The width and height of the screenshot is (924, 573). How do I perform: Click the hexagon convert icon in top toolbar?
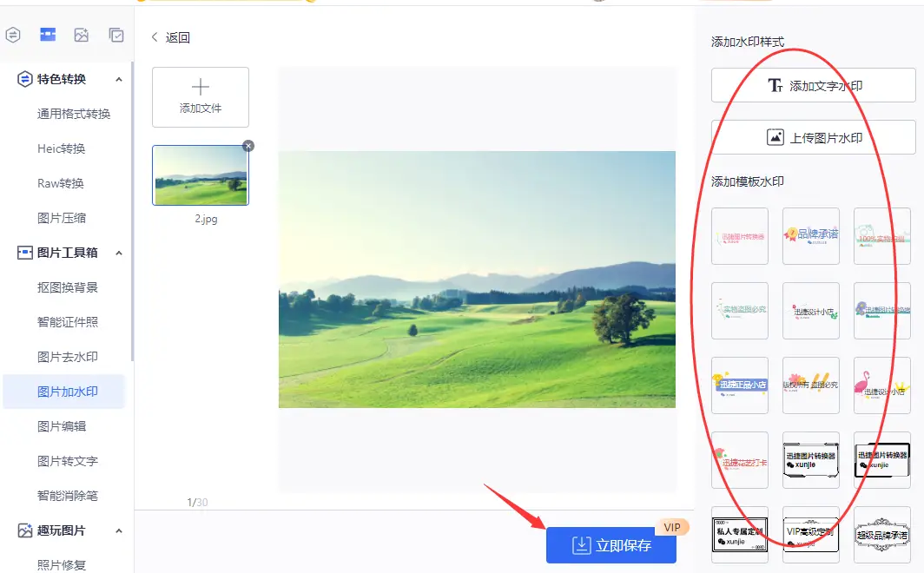click(x=13, y=35)
